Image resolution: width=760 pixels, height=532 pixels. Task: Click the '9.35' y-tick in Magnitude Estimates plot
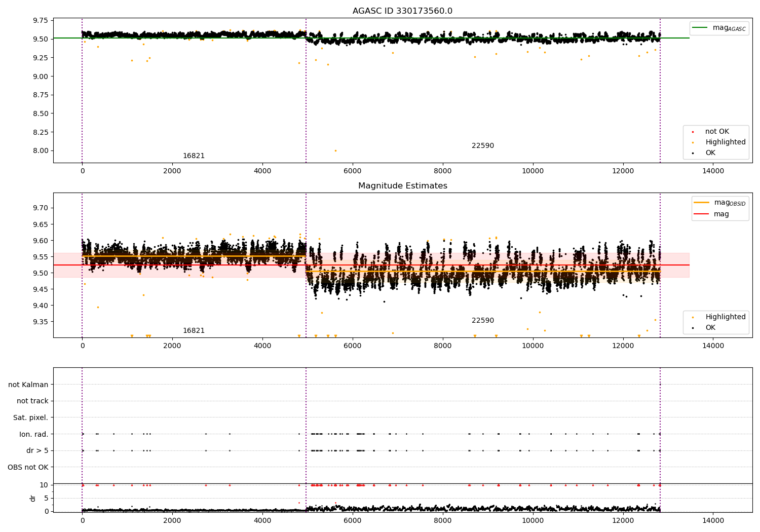pyautogui.click(x=41, y=322)
